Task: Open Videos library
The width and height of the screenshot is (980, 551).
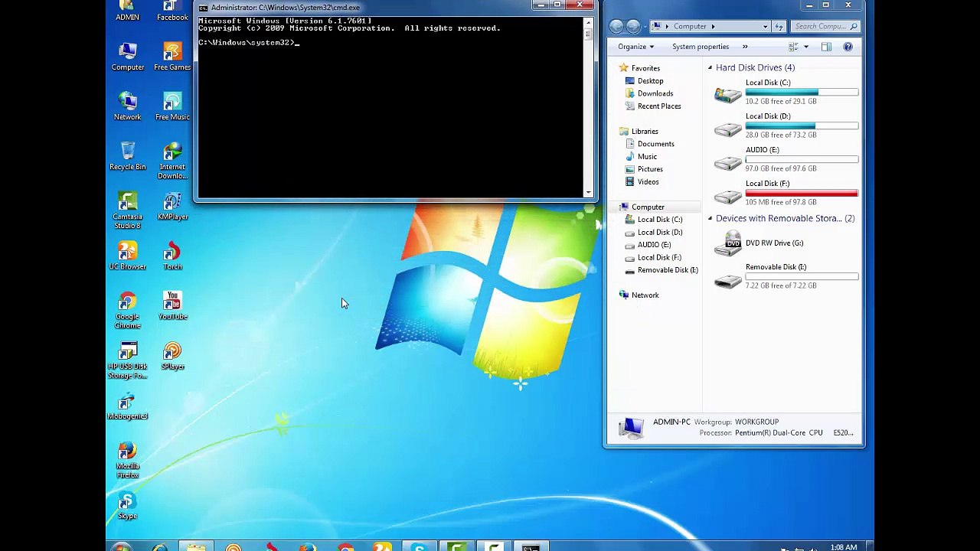Action: [648, 182]
